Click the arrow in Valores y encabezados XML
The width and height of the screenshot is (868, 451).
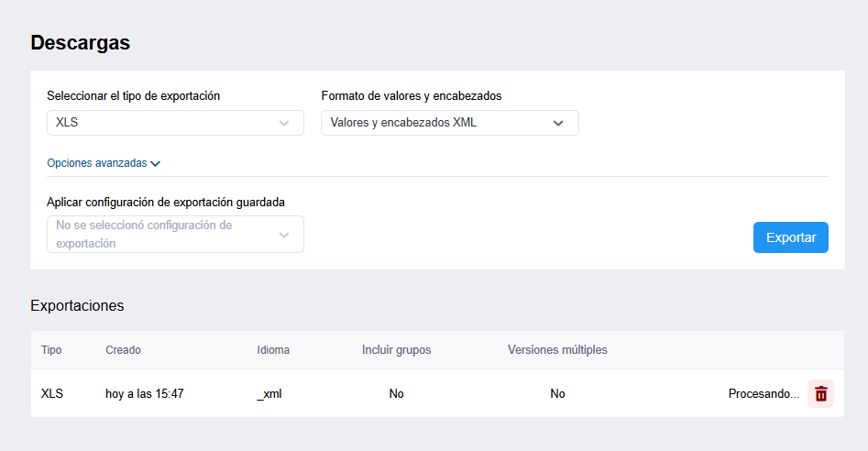558,123
